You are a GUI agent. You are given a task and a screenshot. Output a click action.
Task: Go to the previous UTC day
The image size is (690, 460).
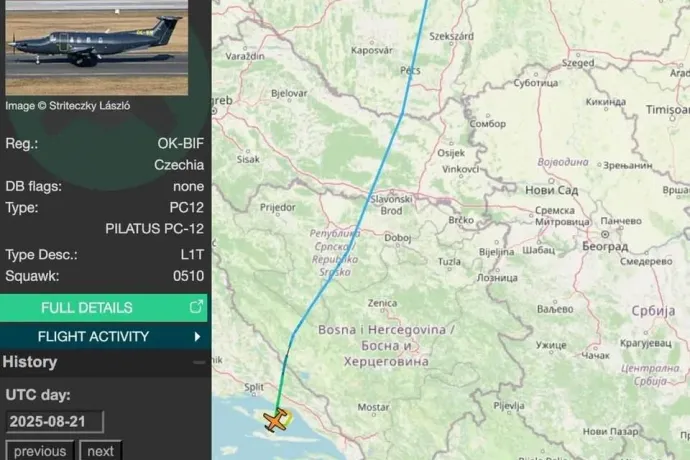[40, 451]
